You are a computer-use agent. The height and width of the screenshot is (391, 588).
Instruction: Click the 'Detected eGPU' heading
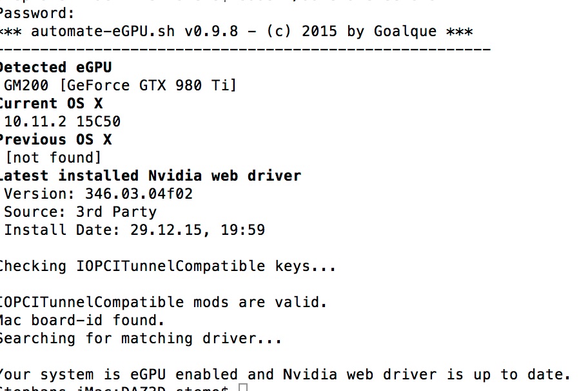point(56,68)
